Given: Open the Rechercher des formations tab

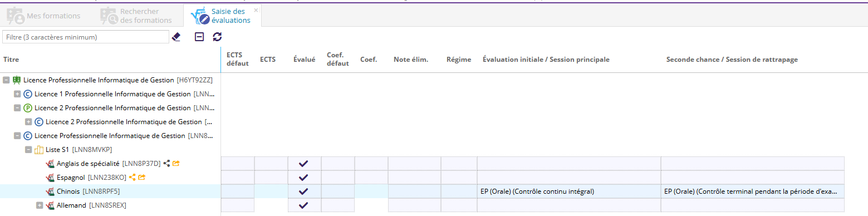Looking at the screenshot, I should 136,16.
